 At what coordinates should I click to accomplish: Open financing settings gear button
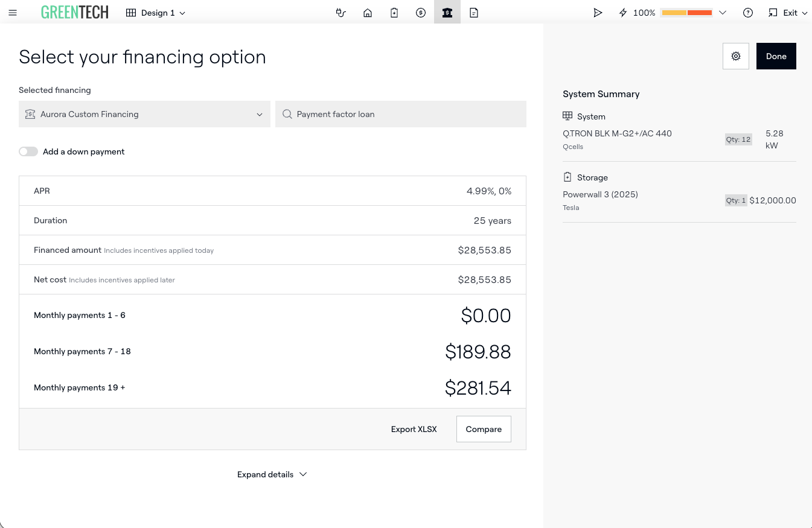click(736, 56)
